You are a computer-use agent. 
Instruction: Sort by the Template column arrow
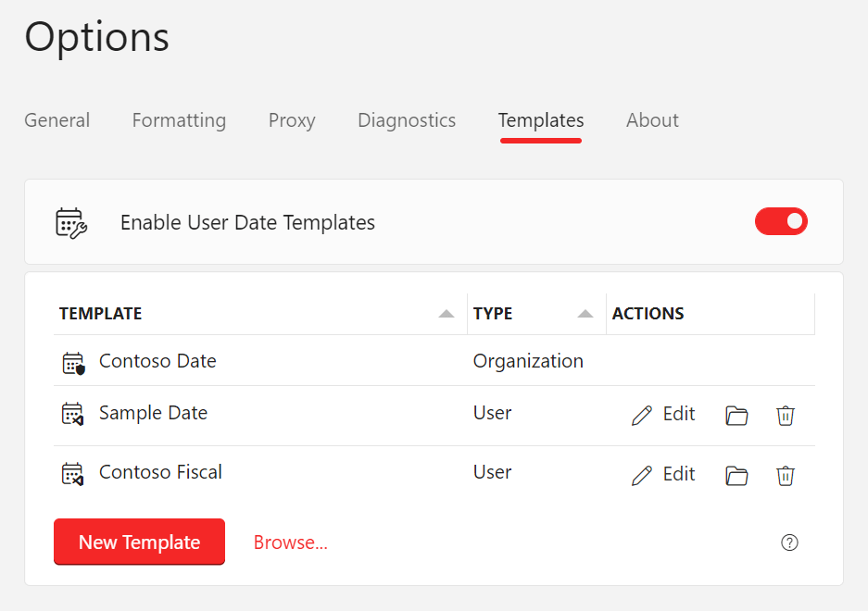pyautogui.click(x=447, y=314)
